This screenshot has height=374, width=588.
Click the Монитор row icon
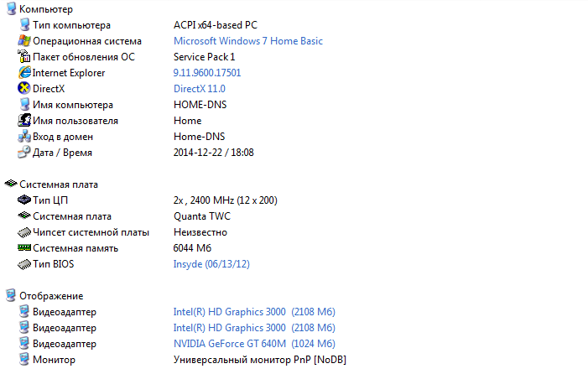[x=23, y=360]
